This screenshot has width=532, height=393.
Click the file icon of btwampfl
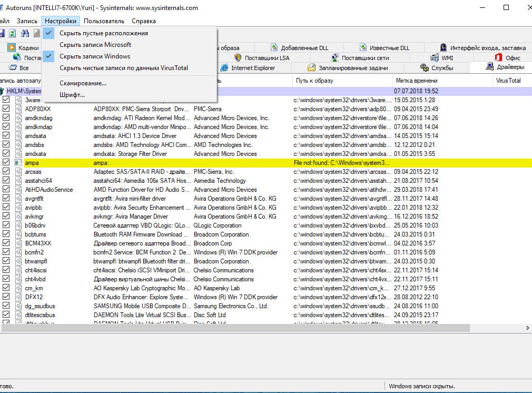(18, 261)
